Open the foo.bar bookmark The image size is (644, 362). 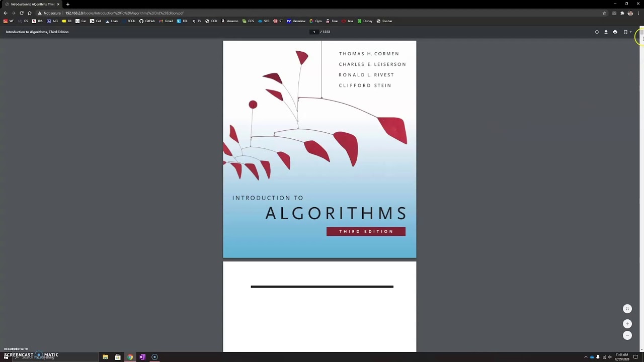[x=384, y=21]
